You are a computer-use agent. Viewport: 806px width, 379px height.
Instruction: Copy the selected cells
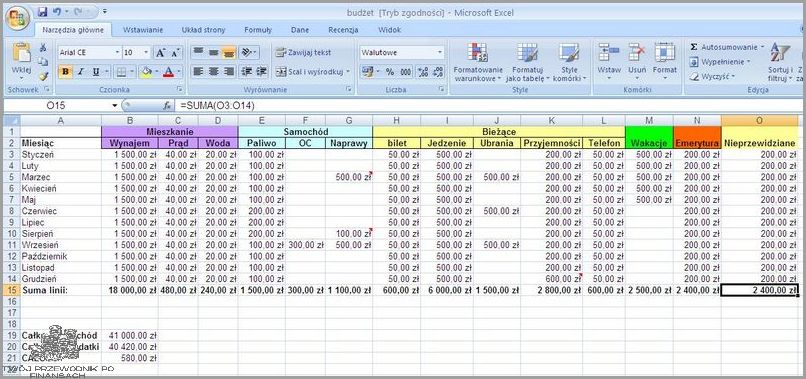43,62
